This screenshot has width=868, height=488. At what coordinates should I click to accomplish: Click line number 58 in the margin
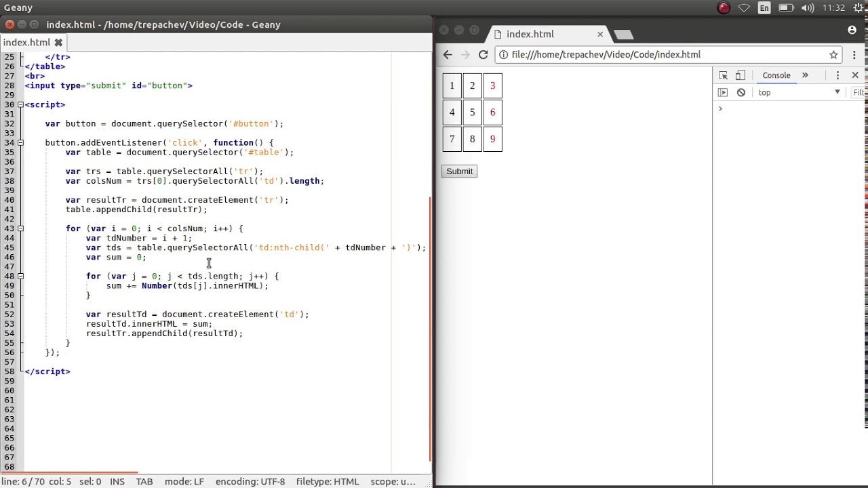(x=9, y=371)
